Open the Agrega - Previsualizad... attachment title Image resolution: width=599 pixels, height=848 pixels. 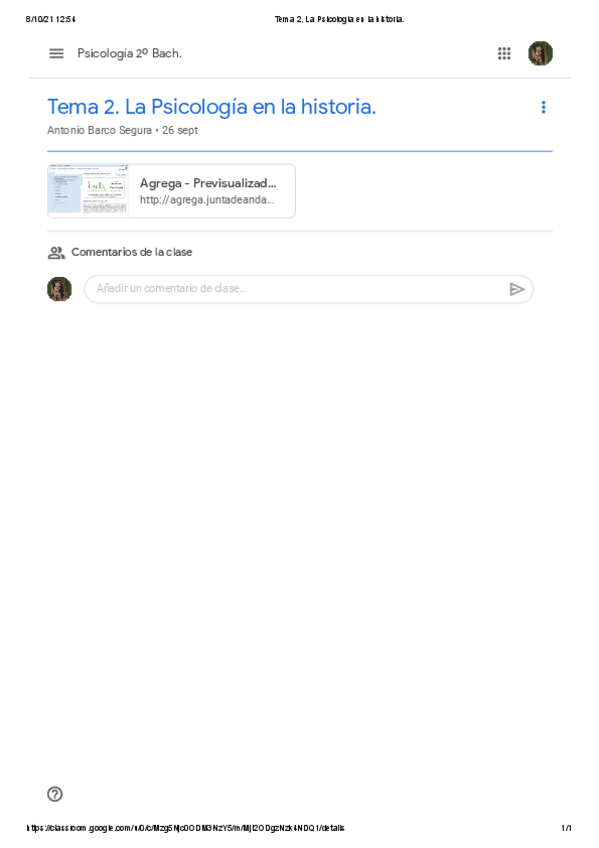(x=208, y=183)
